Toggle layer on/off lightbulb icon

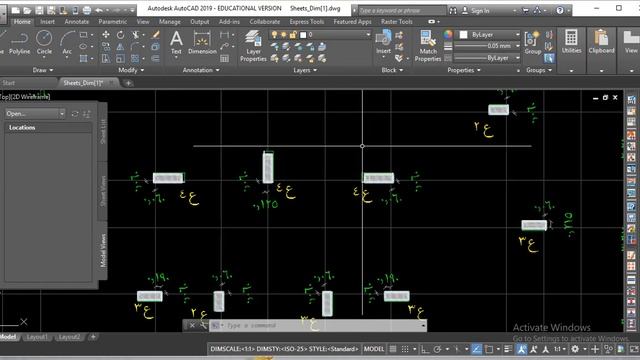[x=274, y=35]
